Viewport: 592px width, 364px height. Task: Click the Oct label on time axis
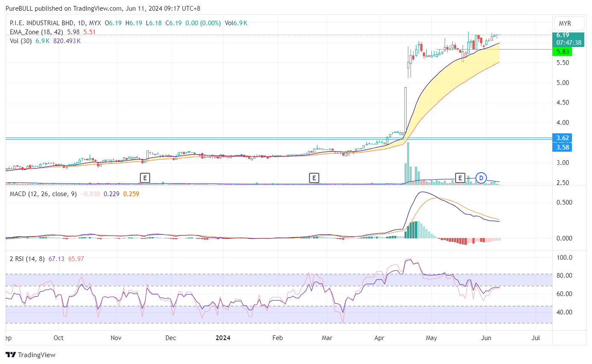[59, 338]
